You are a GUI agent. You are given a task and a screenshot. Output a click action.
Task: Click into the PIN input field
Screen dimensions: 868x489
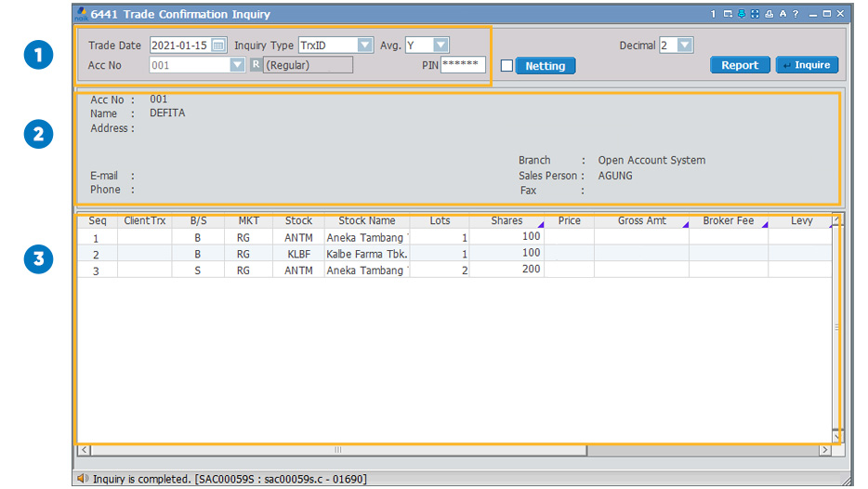click(x=462, y=65)
